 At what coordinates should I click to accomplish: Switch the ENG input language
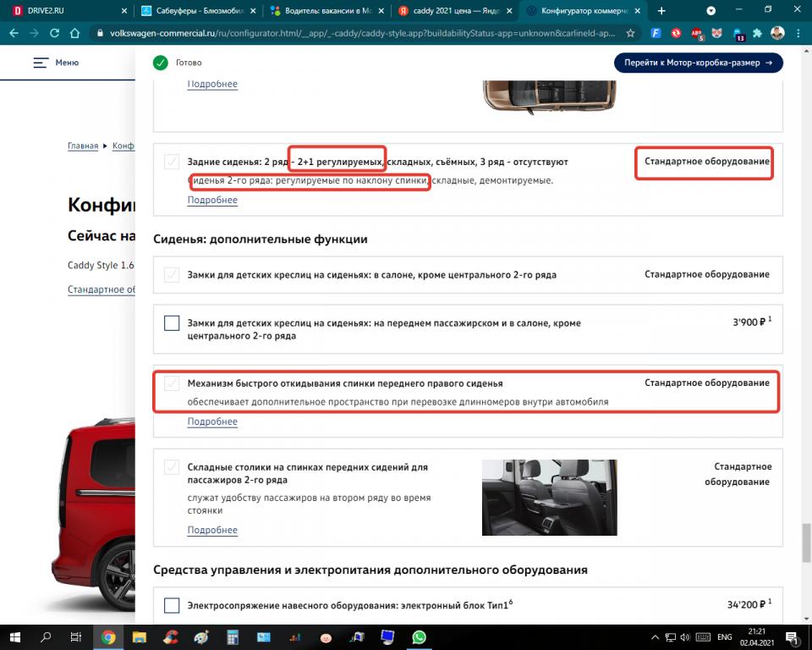725,637
